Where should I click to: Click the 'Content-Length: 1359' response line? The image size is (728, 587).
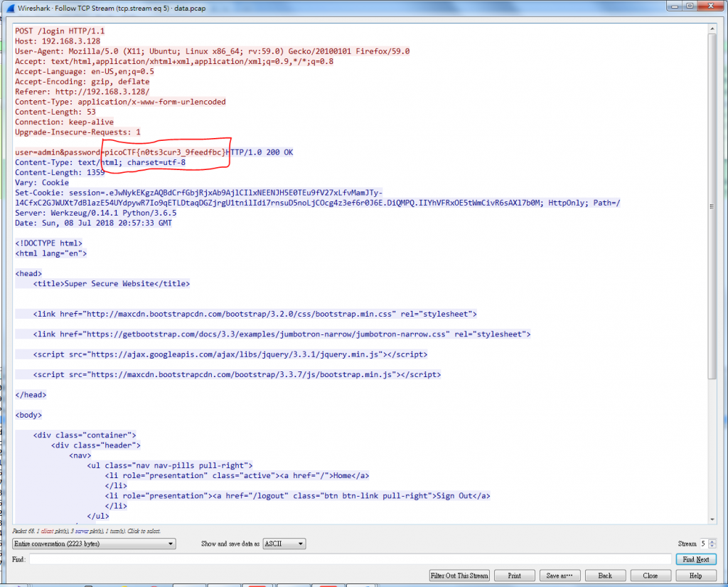[x=60, y=172]
